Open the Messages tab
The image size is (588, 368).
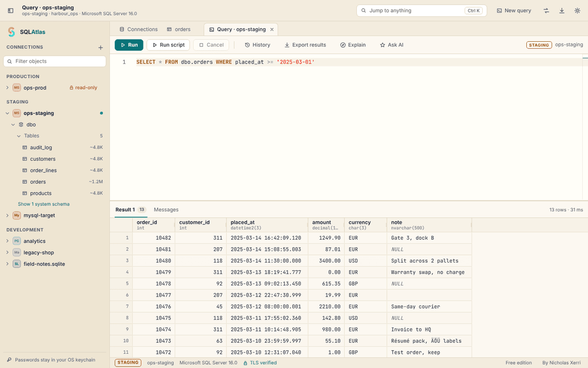pos(166,210)
